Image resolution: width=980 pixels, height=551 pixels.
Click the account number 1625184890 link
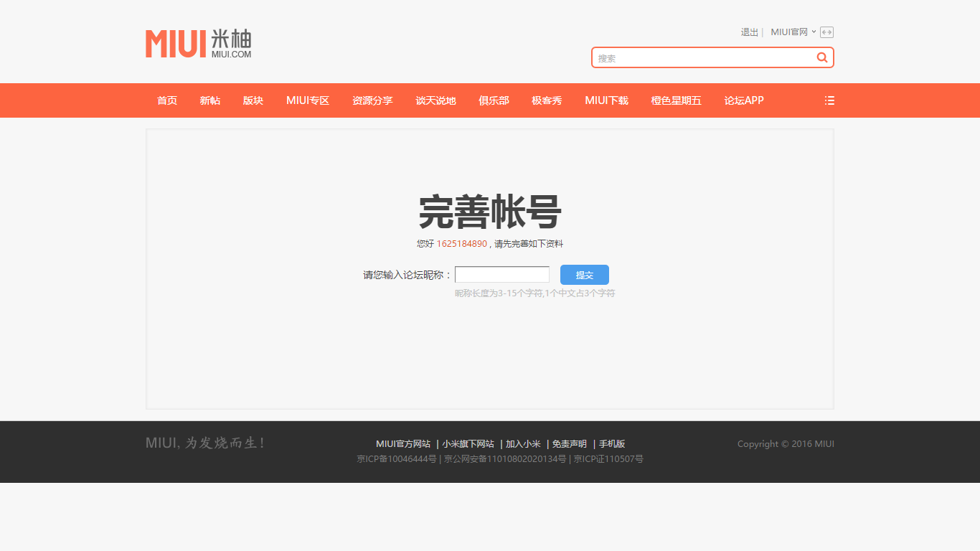[x=461, y=244]
